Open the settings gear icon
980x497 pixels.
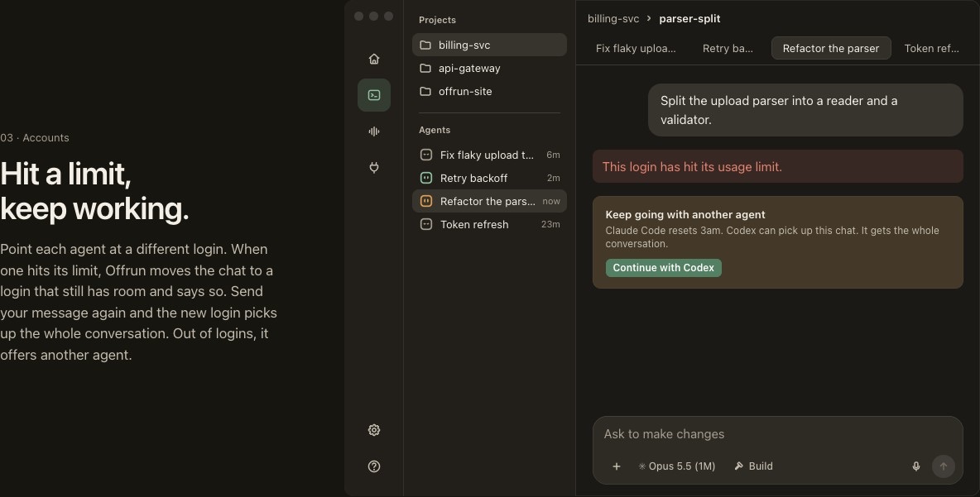tap(374, 430)
